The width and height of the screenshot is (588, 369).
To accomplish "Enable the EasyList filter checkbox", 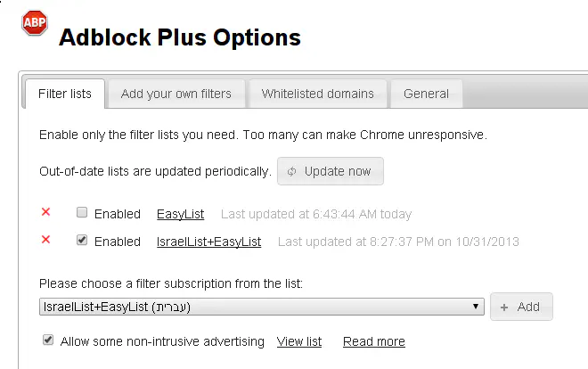I will (82, 213).
